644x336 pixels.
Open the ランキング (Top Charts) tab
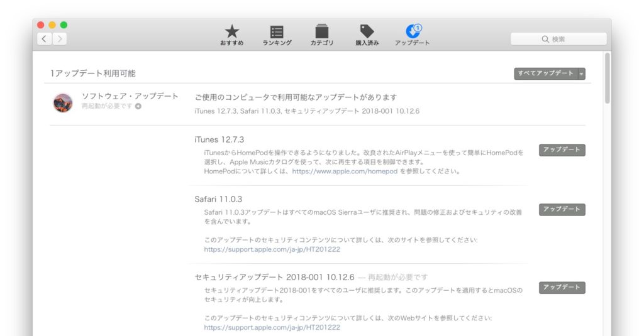click(x=277, y=36)
